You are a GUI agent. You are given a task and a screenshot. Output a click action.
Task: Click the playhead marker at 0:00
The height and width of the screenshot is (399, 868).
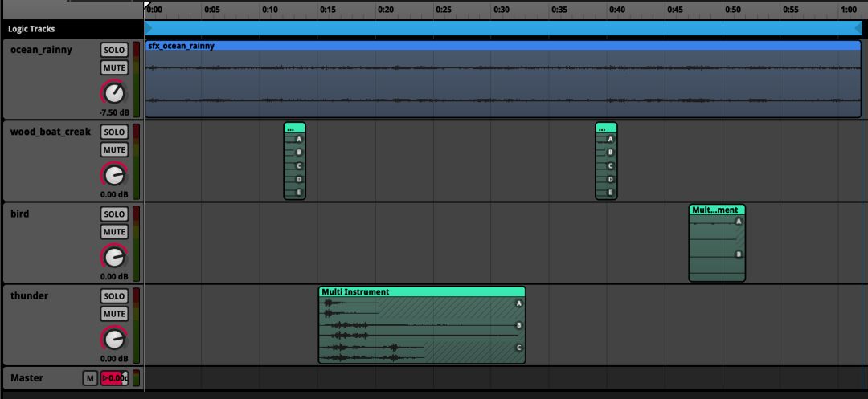(147, 6)
